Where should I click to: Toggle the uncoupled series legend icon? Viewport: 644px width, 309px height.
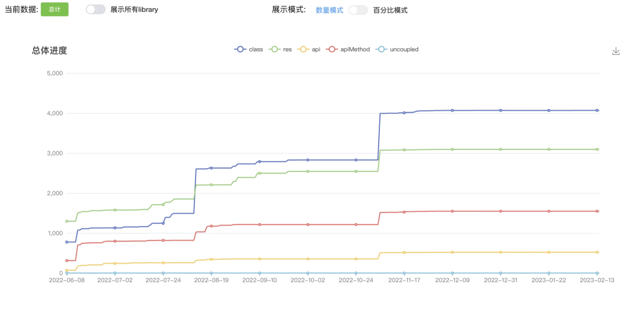coord(382,49)
